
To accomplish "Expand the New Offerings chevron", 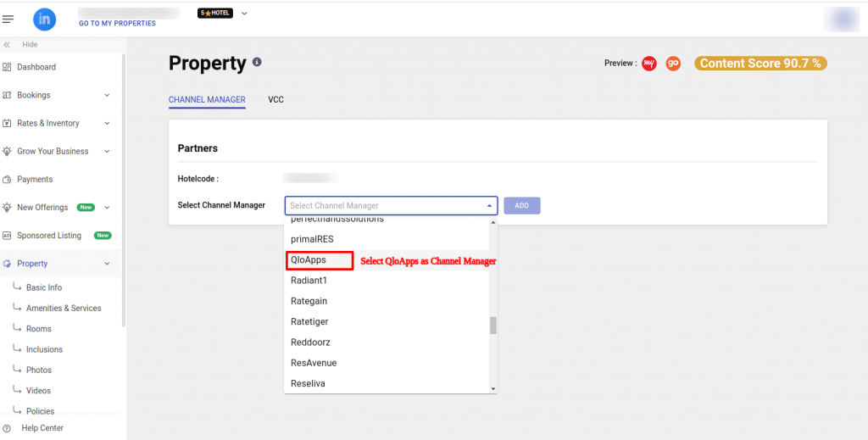I will 108,208.
